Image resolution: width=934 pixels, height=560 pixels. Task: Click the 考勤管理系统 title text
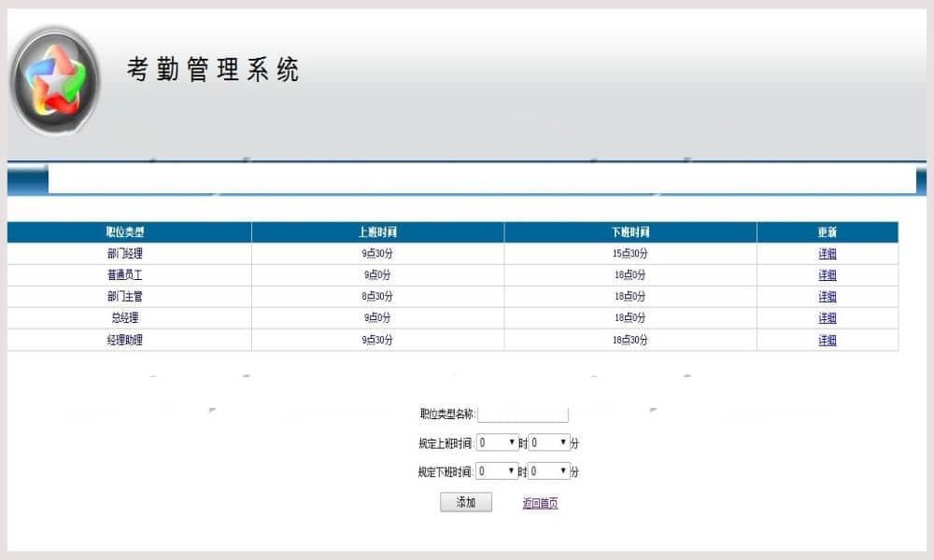click(x=213, y=69)
